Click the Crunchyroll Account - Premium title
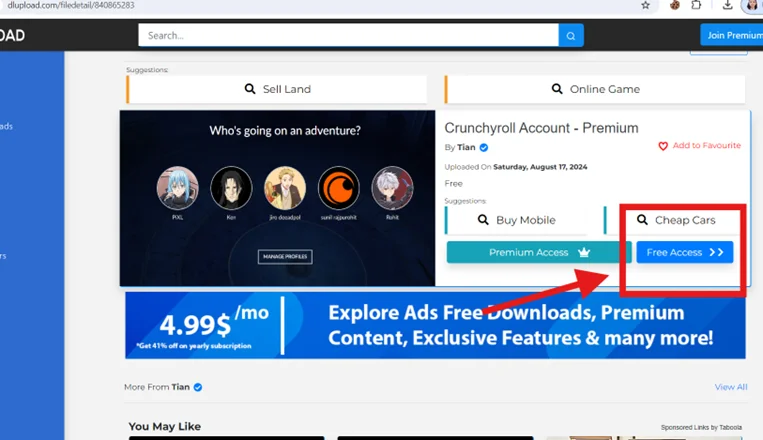This screenshot has height=440, width=763. [541, 128]
